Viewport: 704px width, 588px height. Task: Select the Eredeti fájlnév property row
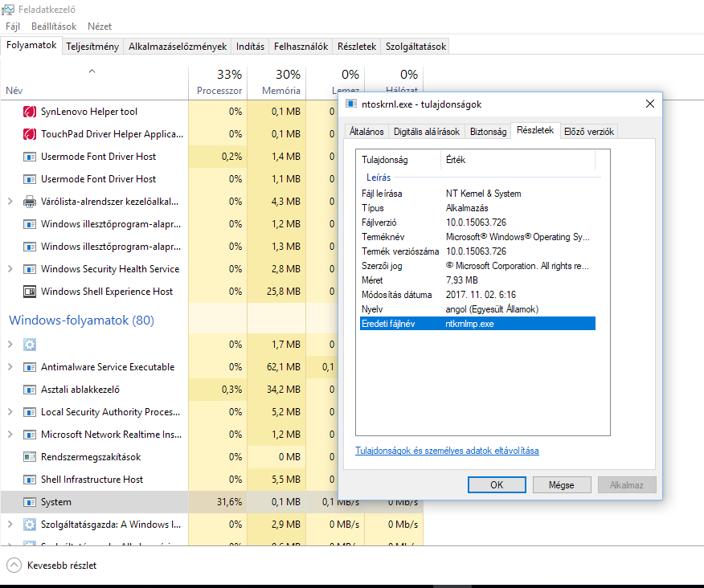[x=477, y=324]
